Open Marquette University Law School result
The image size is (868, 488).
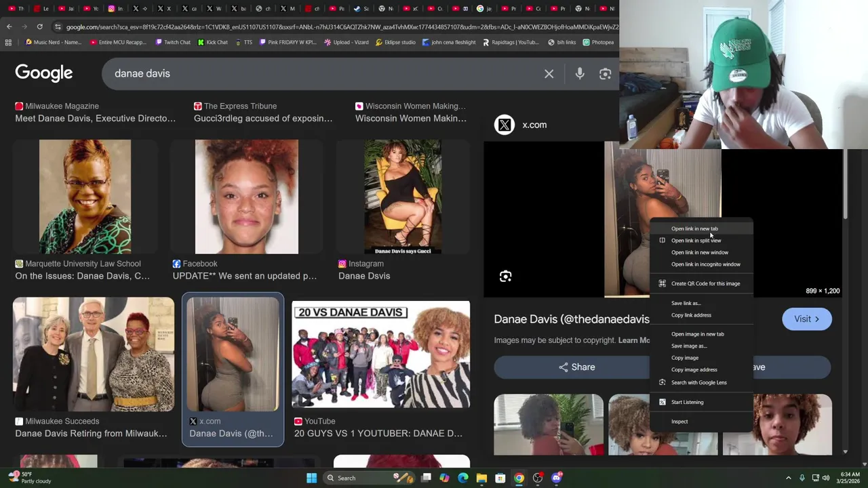coord(85,197)
